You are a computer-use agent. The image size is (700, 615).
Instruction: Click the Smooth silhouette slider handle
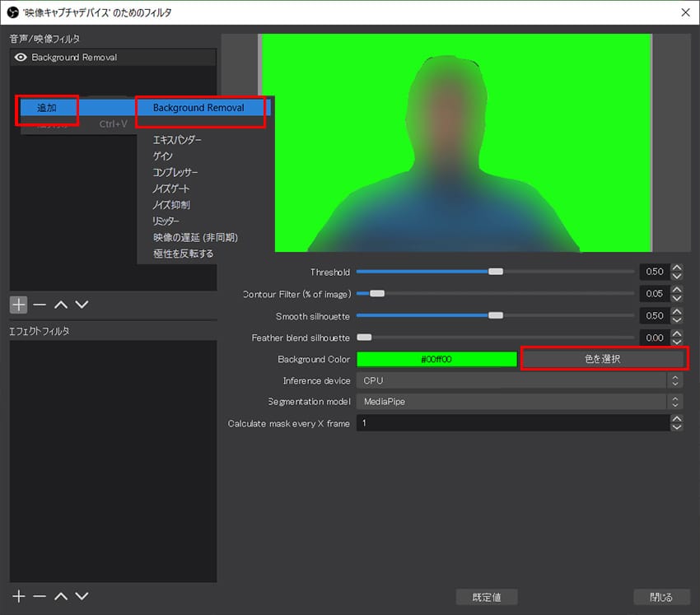point(495,315)
